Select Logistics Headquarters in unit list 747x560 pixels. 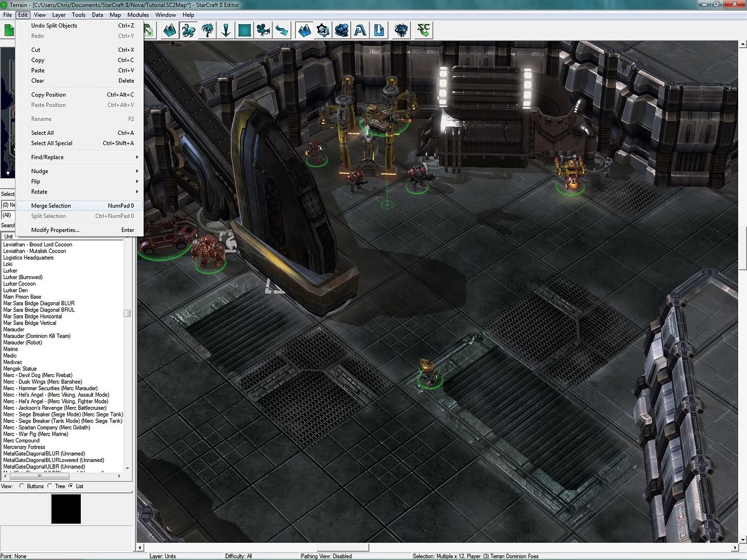point(28,258)
